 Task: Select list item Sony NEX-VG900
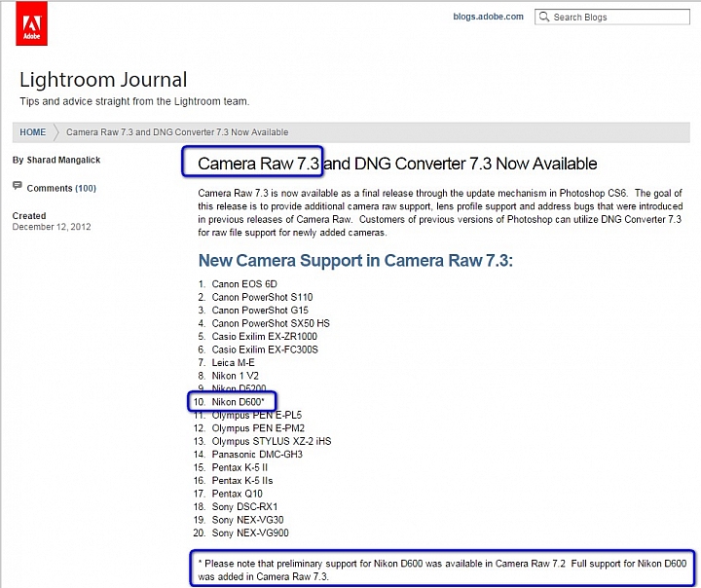coord(250,533)
